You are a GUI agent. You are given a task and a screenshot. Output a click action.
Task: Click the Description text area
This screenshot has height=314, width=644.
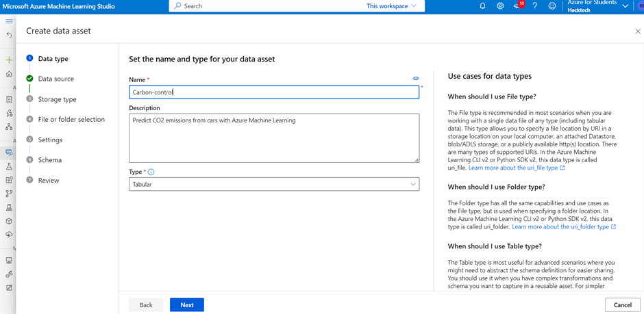(x=274, y=138)
